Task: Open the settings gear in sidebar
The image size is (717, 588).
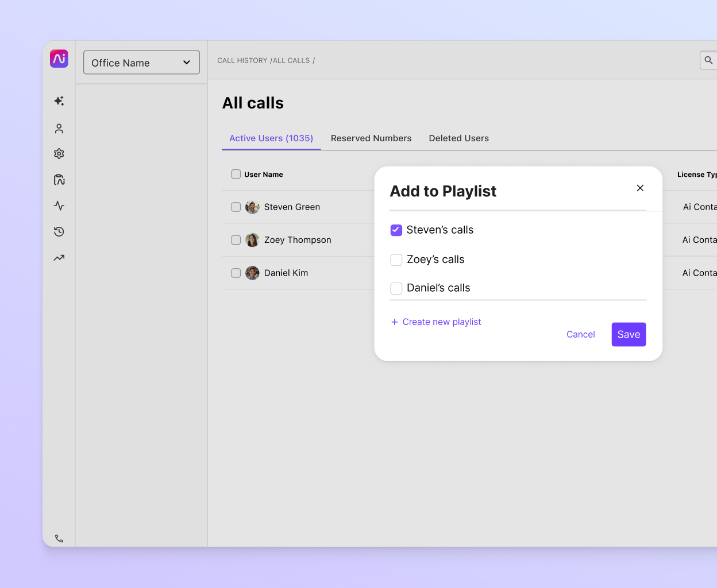Action: 59,153
